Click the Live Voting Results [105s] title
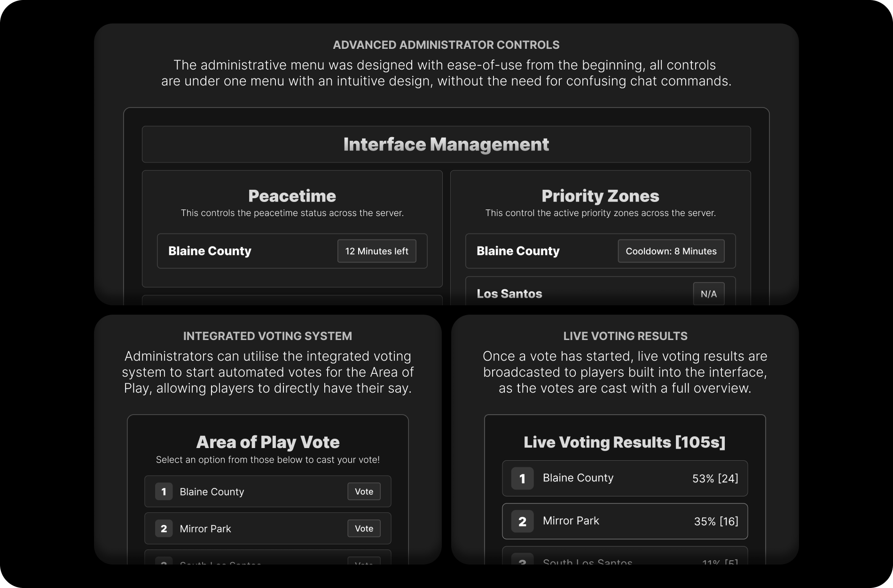This screenshot has height=588, width=893. coord(625,442)
